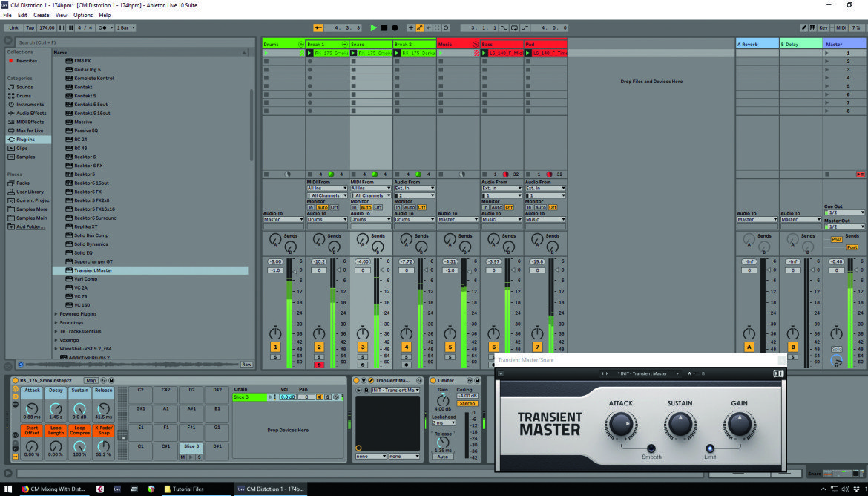This screenshot has width=868, height=496.
Task: Toggle the orange Automation Arm button
Action: pos(420,27)
